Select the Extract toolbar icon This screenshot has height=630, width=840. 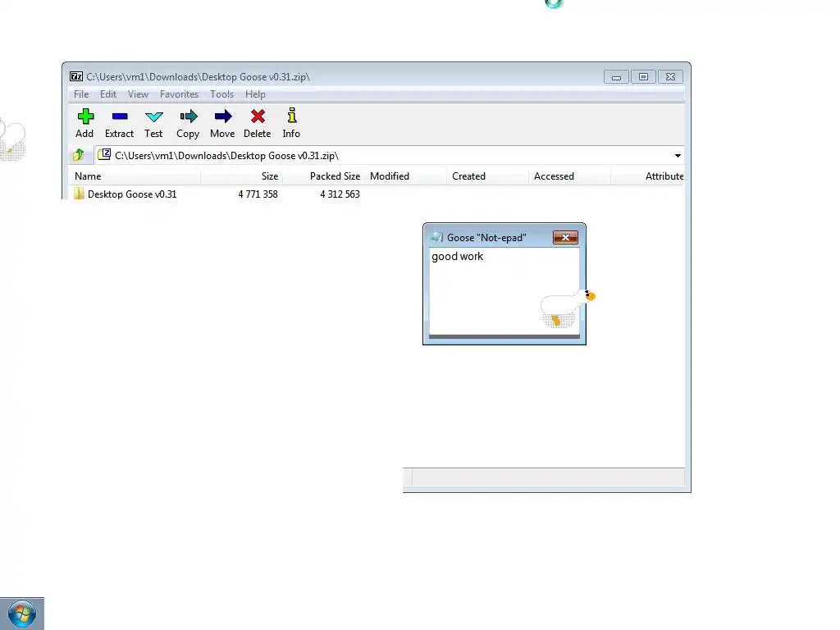click(120, 116)
